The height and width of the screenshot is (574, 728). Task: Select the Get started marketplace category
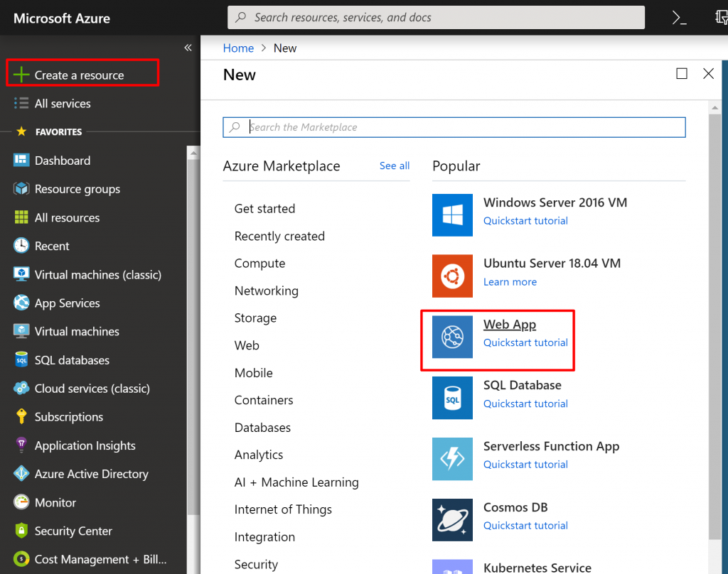(264, 209)
